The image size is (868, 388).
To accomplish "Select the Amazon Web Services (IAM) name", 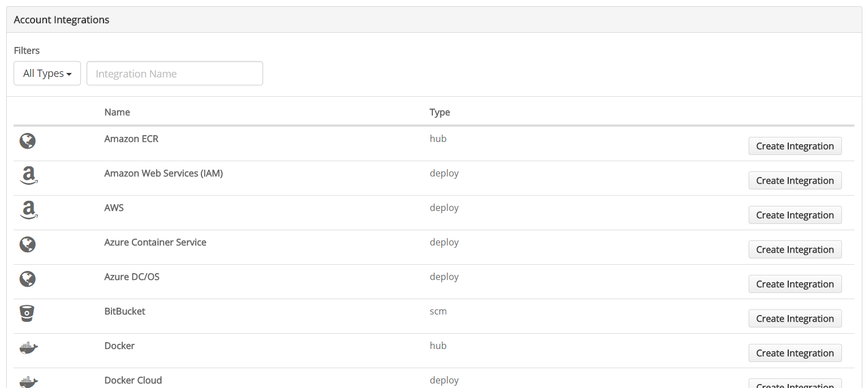I will point(164,173).
